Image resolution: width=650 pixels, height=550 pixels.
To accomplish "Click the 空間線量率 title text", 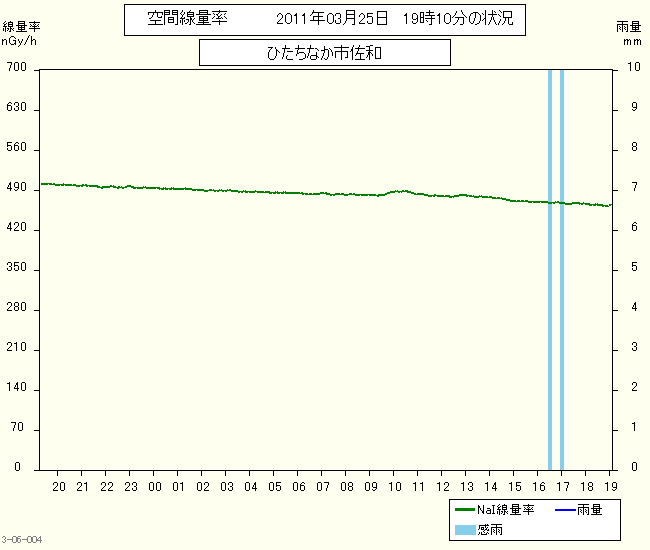I will tap(187, 18).
